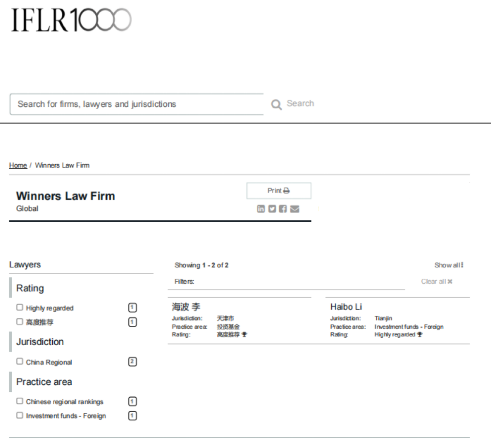Tick the Highly regarded rating checkbox
The height and width of the screenshot is (448, 491).
(x=20, y=307)
